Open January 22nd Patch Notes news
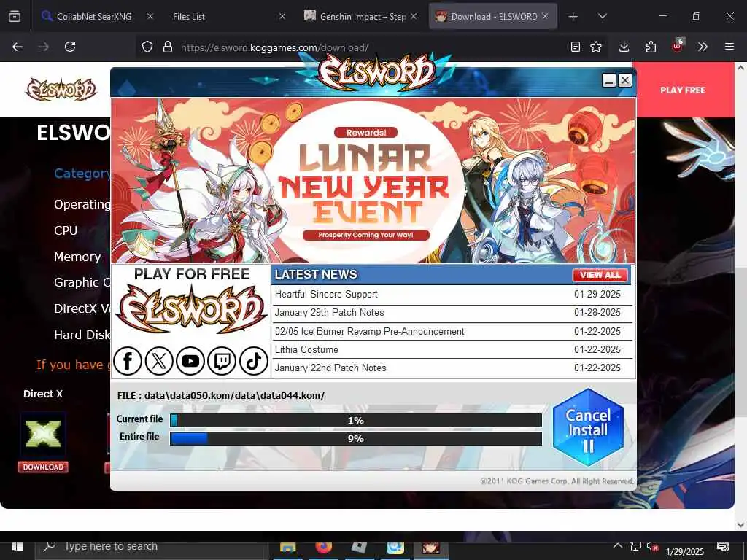747x560 pixels. [x=452, y=367]
